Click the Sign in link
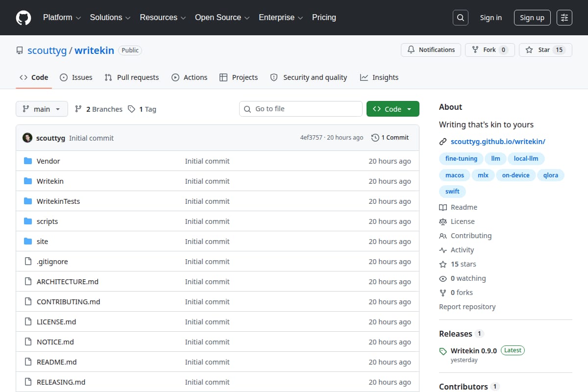Viewport: 588px width, 392px height. 491,18
